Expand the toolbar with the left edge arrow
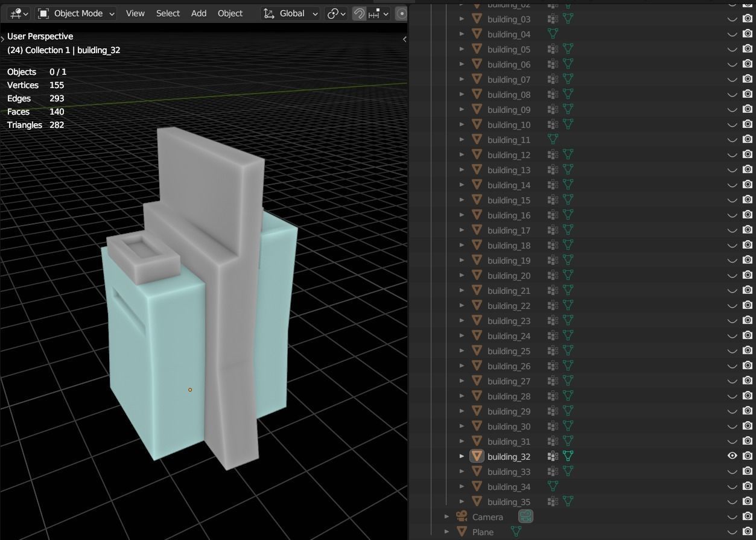This screenshot has height=540, width=756. [x=2, y=39]
